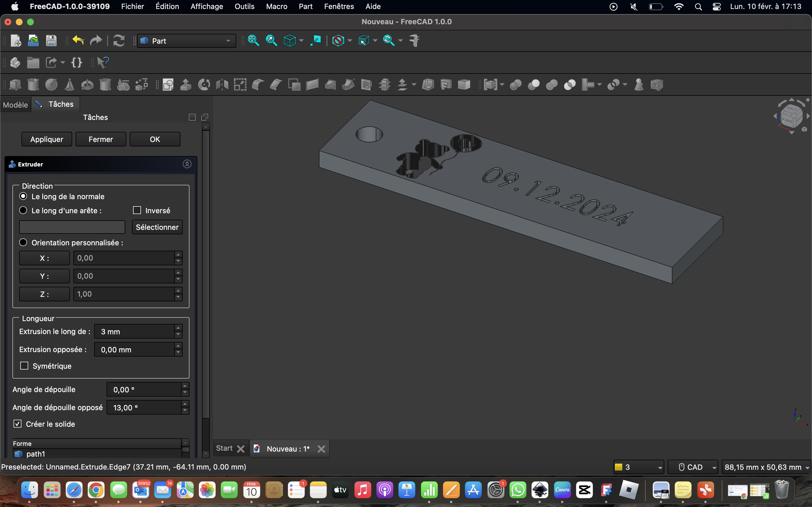The height and width of the screenshot is (507, 812).
Task: Collapse the Extruder panel chevron
Action: pos(187,164)
